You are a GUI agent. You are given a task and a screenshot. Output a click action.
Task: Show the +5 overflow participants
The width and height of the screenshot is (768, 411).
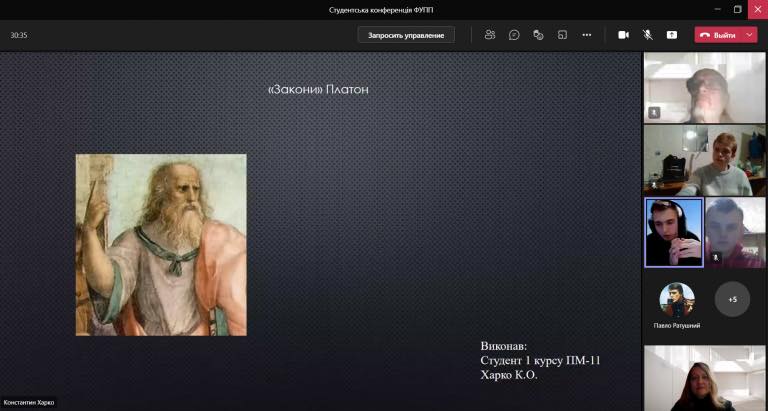tap(732, 299)
